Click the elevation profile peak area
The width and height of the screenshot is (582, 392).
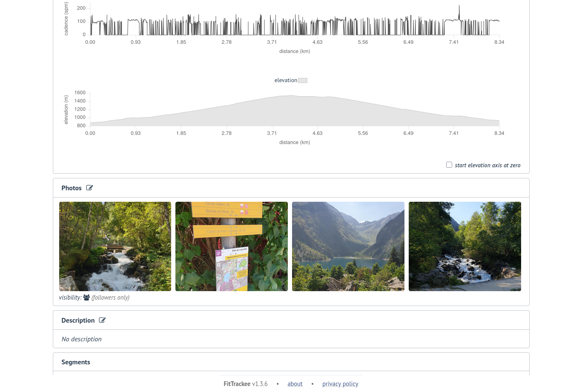click(290, 96)
